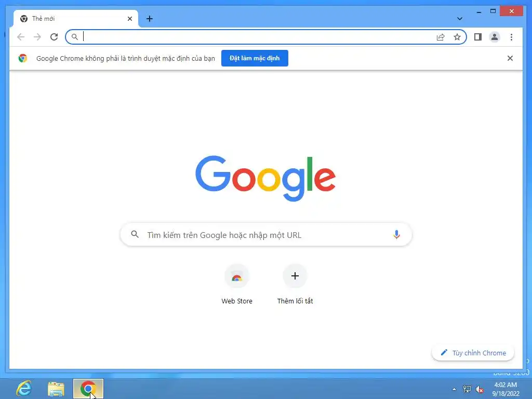Click the 'Web Store' label
The width and height of the screenshot is (532, 399).
(237, 301)
